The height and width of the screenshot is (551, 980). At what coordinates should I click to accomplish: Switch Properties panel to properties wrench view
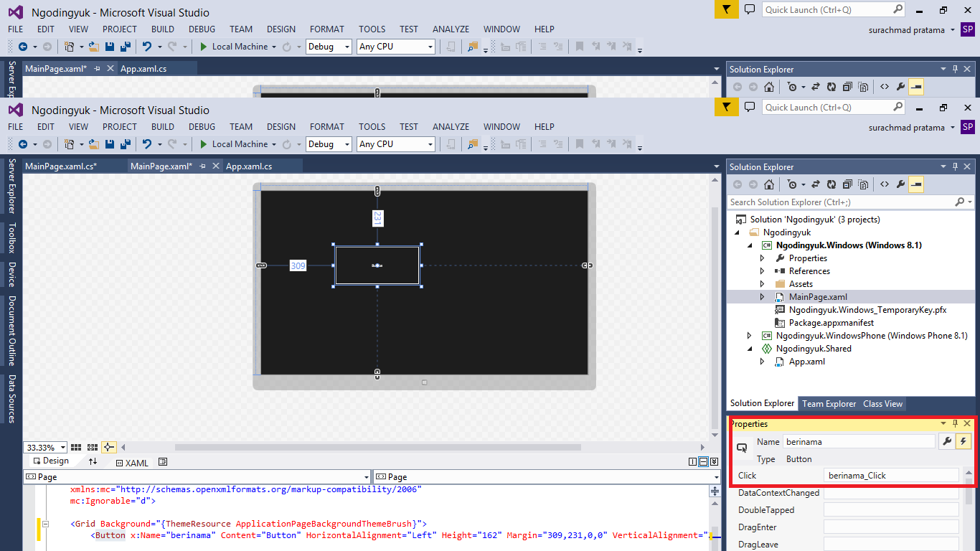click(x=947, y=441)
